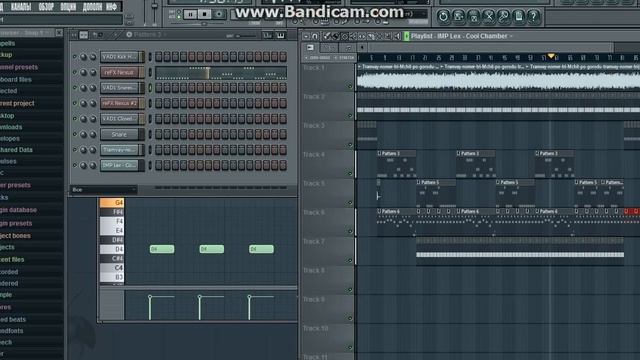
Task: Open the ДОПОЛН menu
Action: [x=93, y=7]
